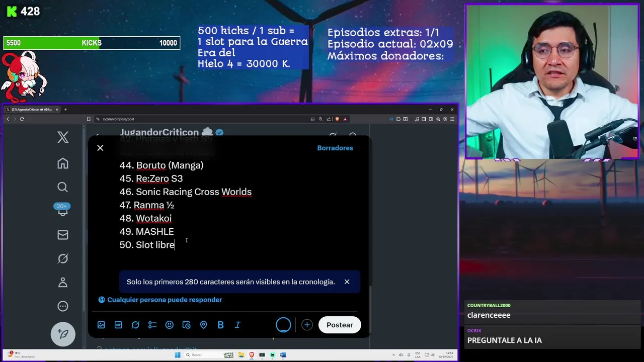The width and height of the screenshot is (644, 362).
Task: Open the browser hamburger menu
Action: (x=452, y=119)
